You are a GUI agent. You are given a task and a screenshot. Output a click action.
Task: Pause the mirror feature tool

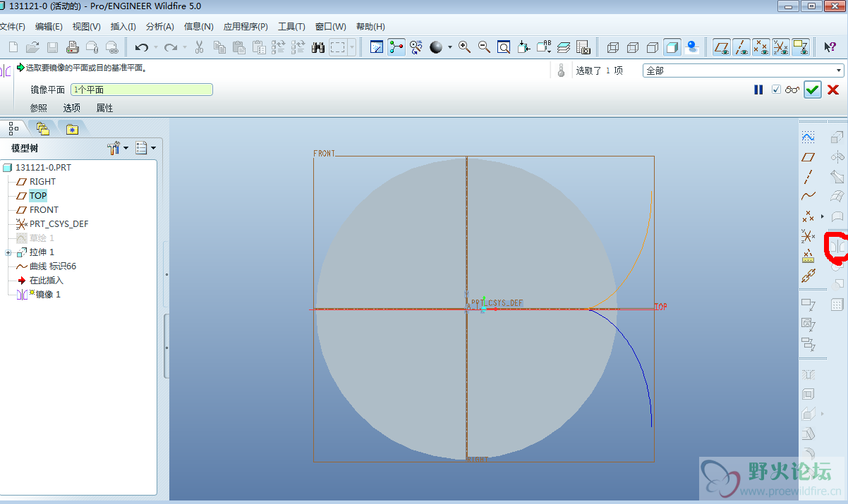(758, 90)
